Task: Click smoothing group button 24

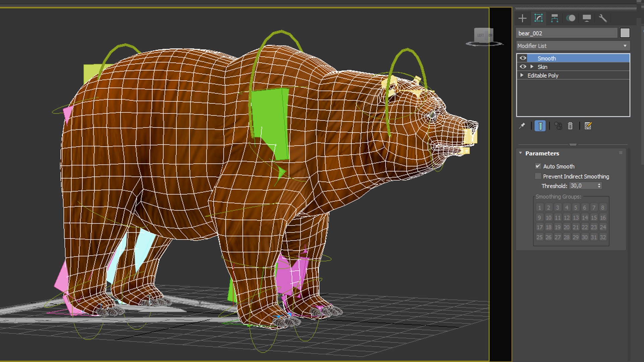Action: 603,227
